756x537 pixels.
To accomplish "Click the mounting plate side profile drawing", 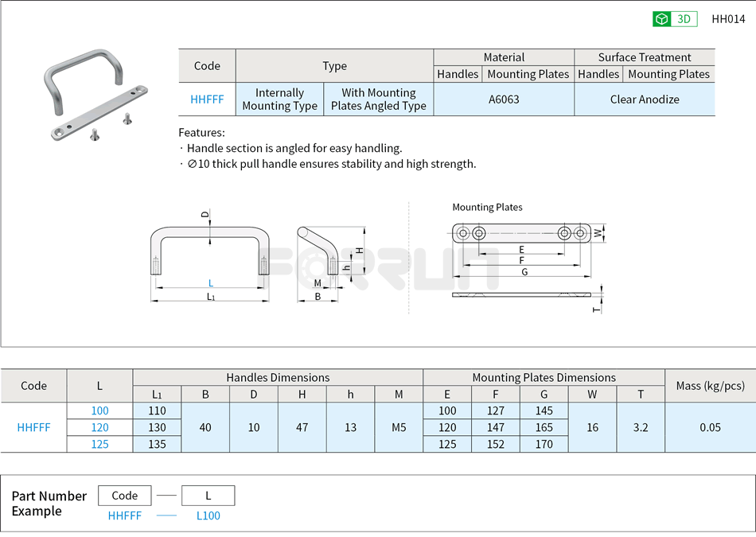I will pyautogui.click(x=521, y=296).
